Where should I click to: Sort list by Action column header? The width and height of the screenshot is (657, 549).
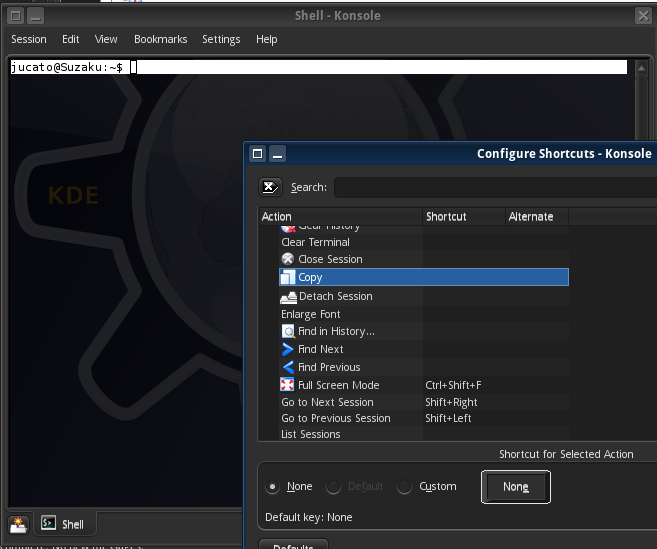(x=340, y=216)
